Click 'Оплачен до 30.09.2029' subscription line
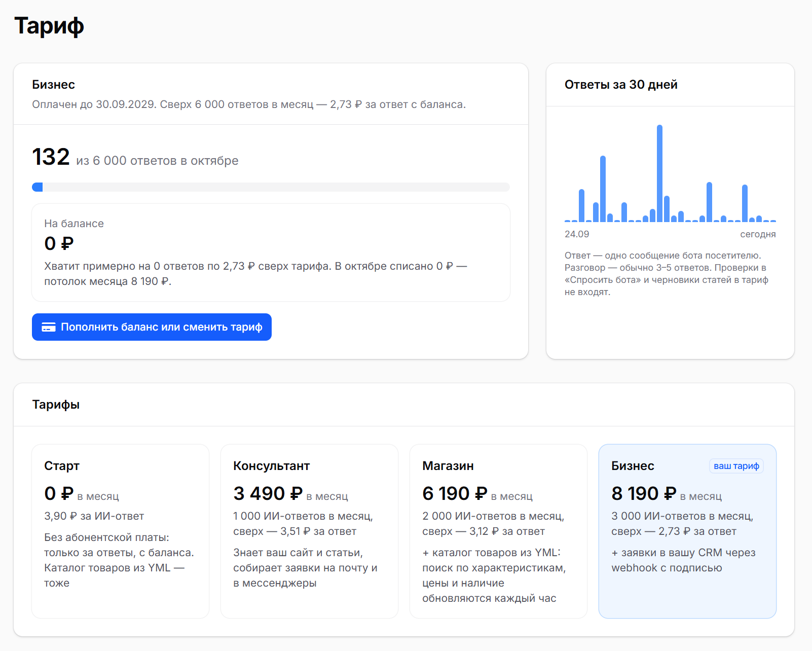Image resolution: width=812 pixels, height=651 pixels. [249, 104]
